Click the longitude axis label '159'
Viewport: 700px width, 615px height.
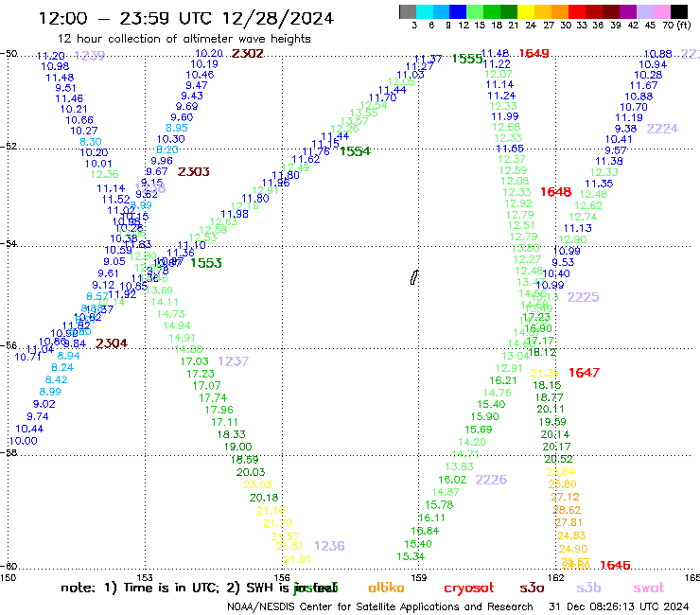419,577
